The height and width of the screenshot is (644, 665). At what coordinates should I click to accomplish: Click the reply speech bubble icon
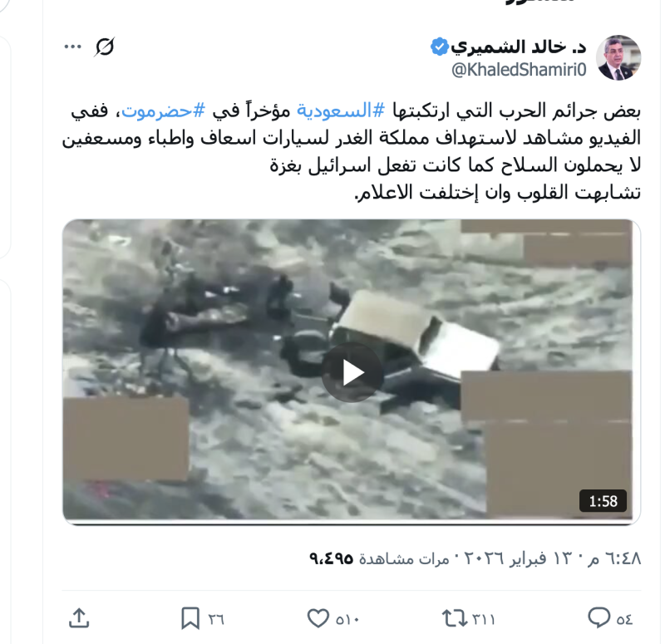(x=598, y=617)
